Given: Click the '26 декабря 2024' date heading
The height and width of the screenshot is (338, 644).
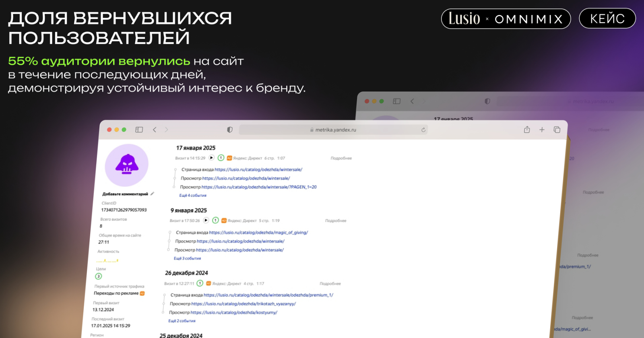Looking at the screenshot, I should tap(186, 273).
